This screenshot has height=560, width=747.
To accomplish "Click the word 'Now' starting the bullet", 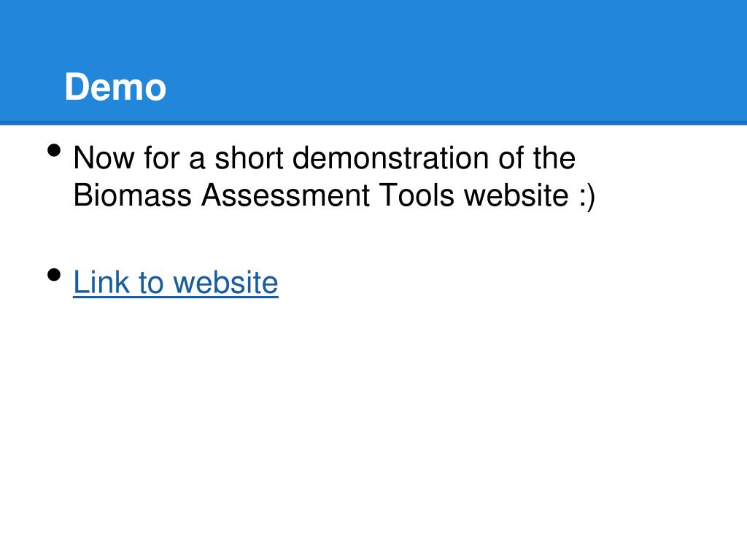I will 104,157.
